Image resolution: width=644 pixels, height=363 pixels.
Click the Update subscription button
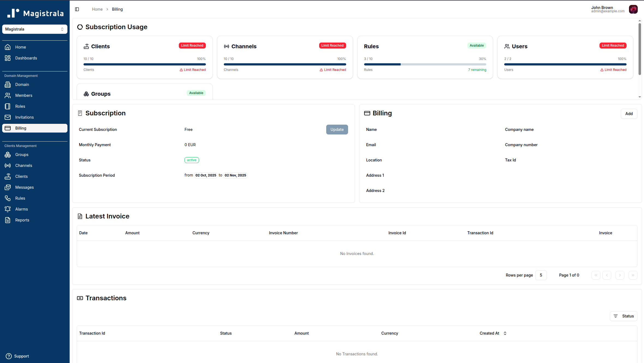pyautogui.click(x=337, y=129)
